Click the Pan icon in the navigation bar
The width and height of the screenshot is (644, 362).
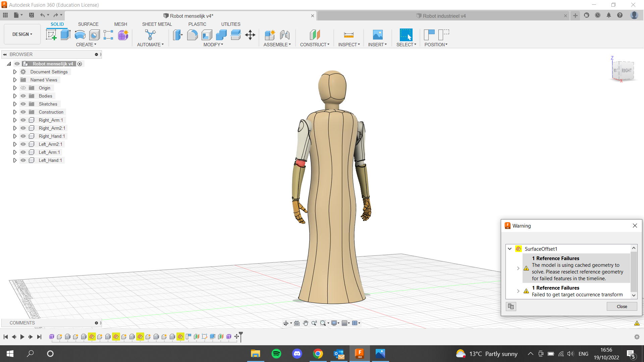[x=305, y=323]
